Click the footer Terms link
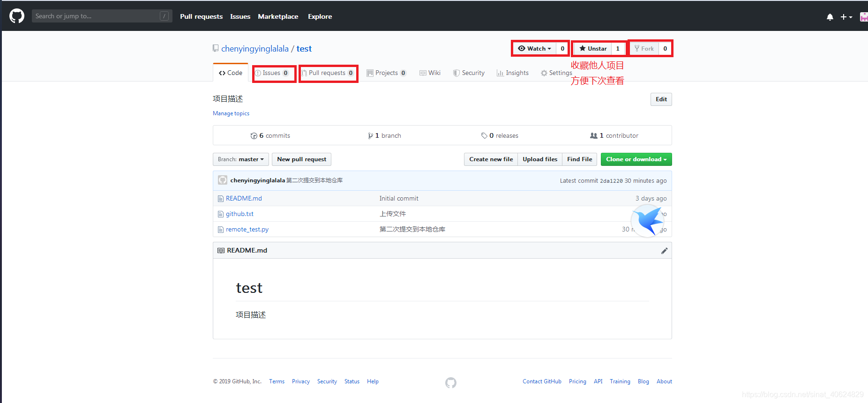Screen dimensions: 868x403 (277, 381)
